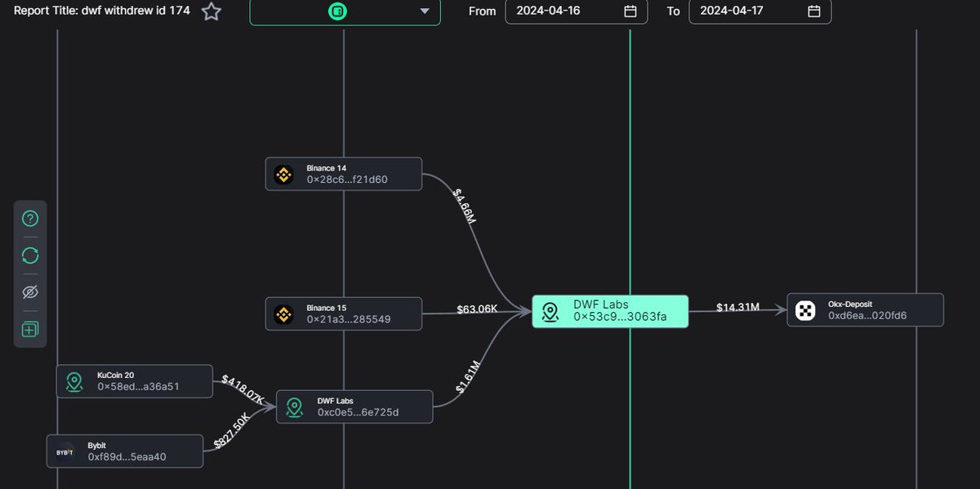Click the $14.31M transfer label
980x489 pixels.
(x=738, y=307)
